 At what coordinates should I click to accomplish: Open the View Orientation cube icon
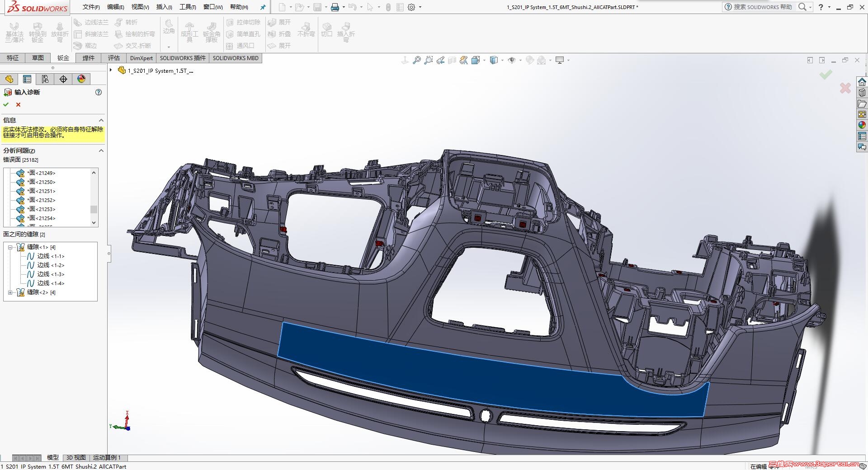click(475, 60)
